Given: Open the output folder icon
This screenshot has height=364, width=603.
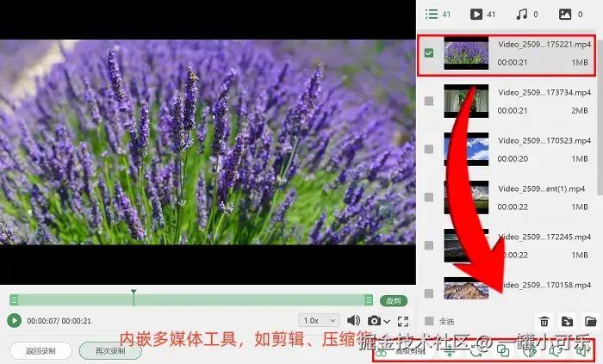Looking at the screenshot, I should [x=591, y=321].
